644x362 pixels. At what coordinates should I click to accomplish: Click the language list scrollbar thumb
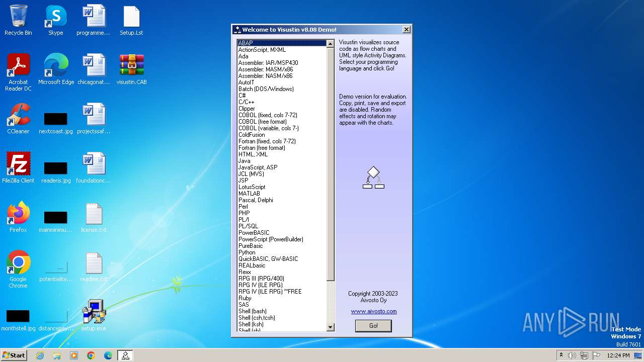331,164
